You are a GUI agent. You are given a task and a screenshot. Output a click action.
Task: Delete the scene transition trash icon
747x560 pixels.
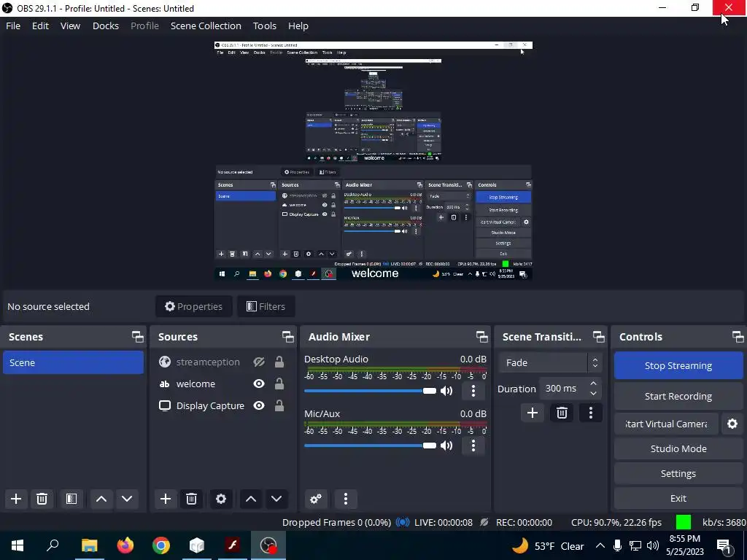tap(562, 413)
